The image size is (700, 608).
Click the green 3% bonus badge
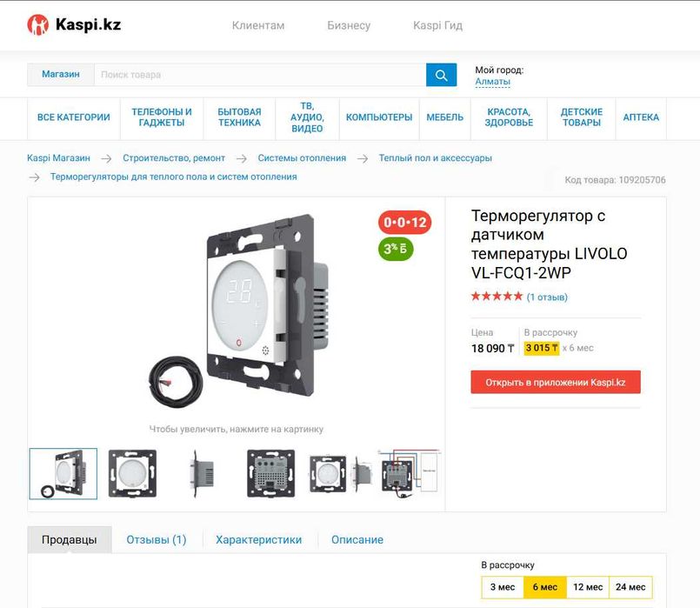tap(396, 249)
